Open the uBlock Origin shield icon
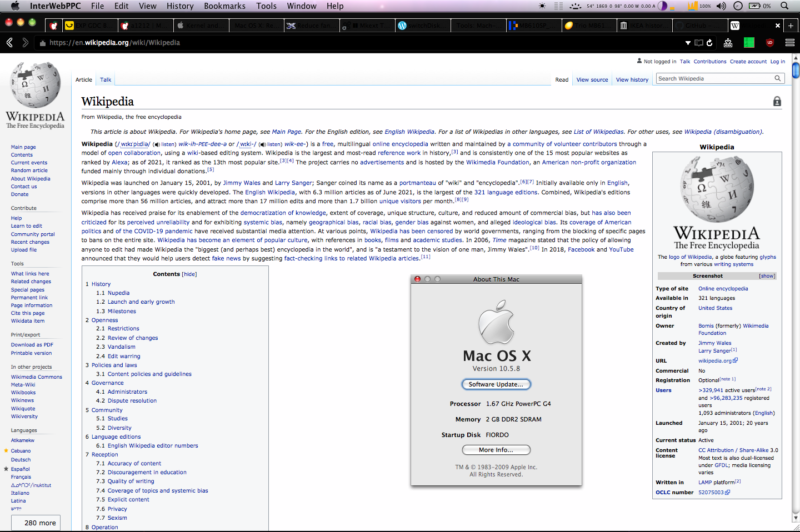This screenshot has height=532, width=800. [x=769, y=43]
